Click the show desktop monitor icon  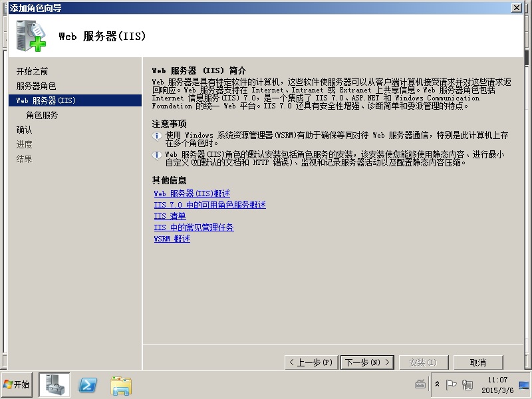coord(524,385)
